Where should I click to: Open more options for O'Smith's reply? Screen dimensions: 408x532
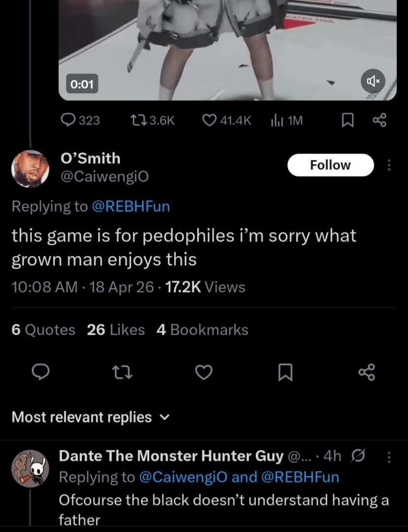point(389,165)
